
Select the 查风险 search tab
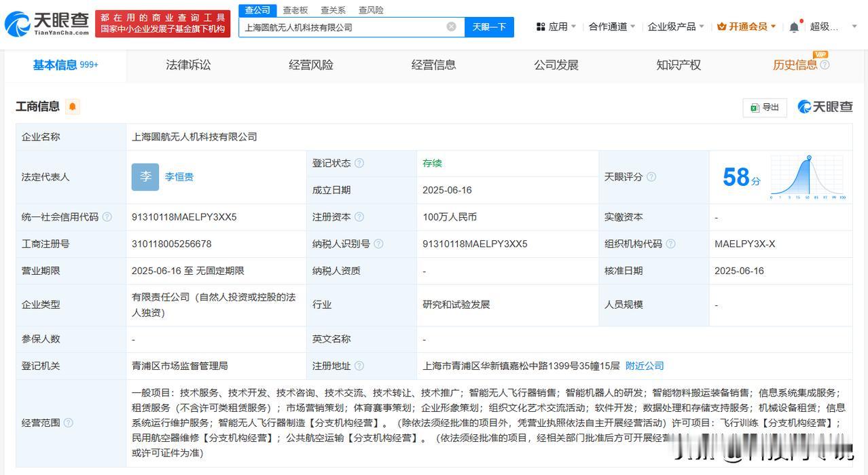pyautogui.click(x=371, y=10)
